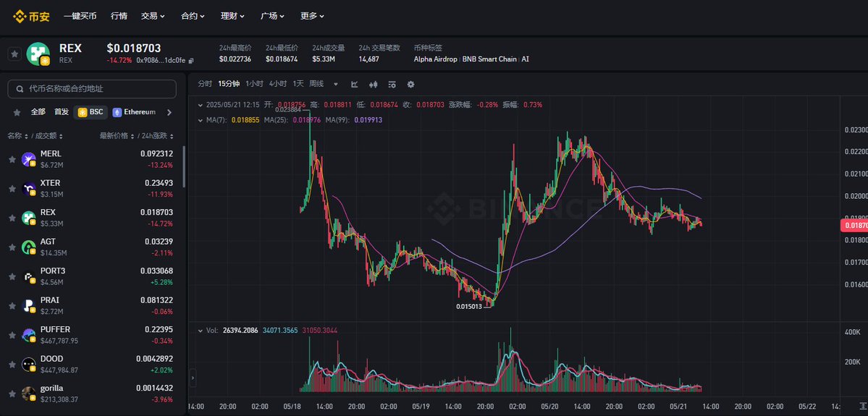This screenshot has width=868, height=416.
Task: Star the XTER token row
Action: pyautogui.click(x=12, y=189)
